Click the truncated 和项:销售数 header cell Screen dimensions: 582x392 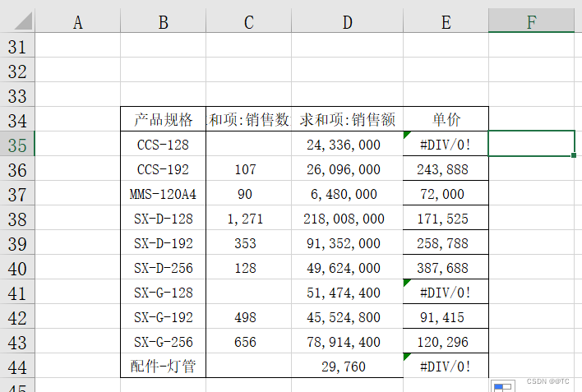click(249, 119)
